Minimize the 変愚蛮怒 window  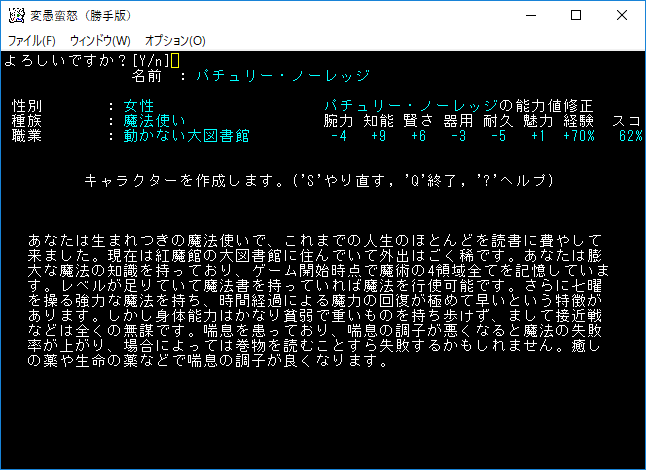529,15
